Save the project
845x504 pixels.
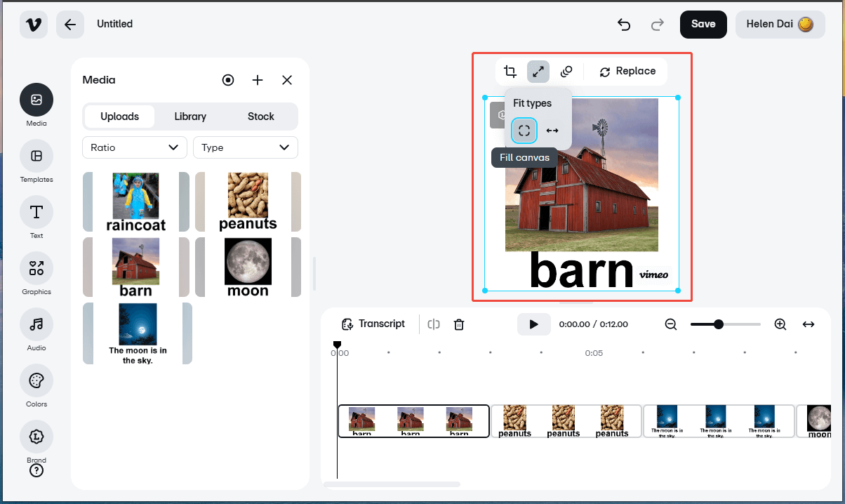click(x=703, y=24)
